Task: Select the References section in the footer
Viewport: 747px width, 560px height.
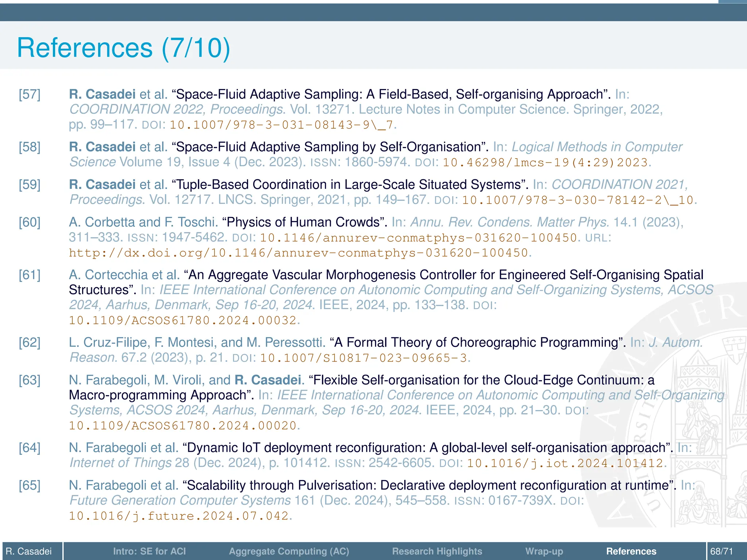Action: [x=631, y=551]
